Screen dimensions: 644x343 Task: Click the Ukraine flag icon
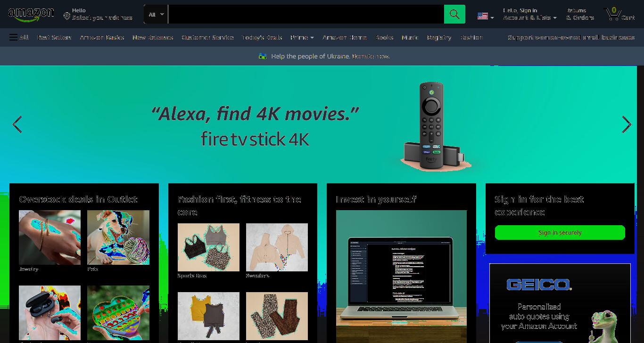point(263,56)
